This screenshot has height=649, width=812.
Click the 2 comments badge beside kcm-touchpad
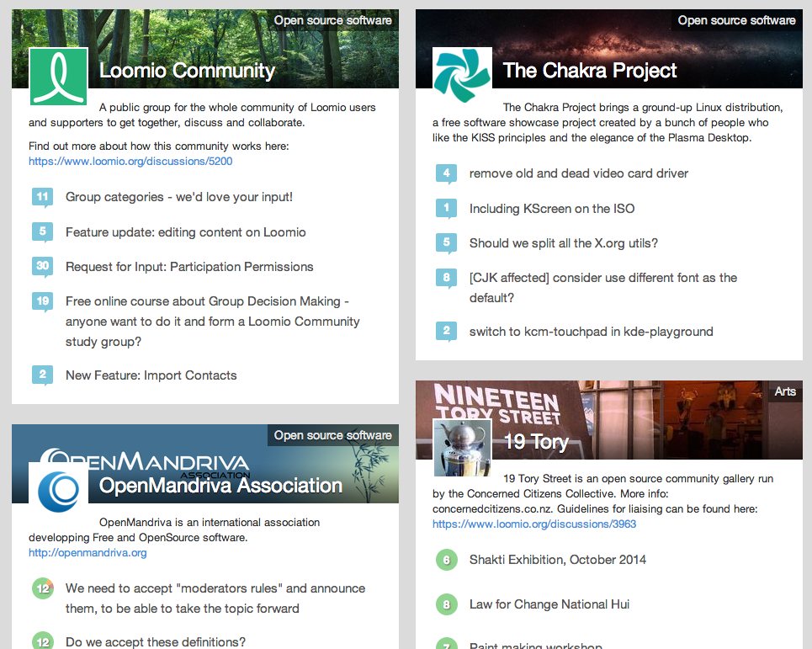point(447,332)
